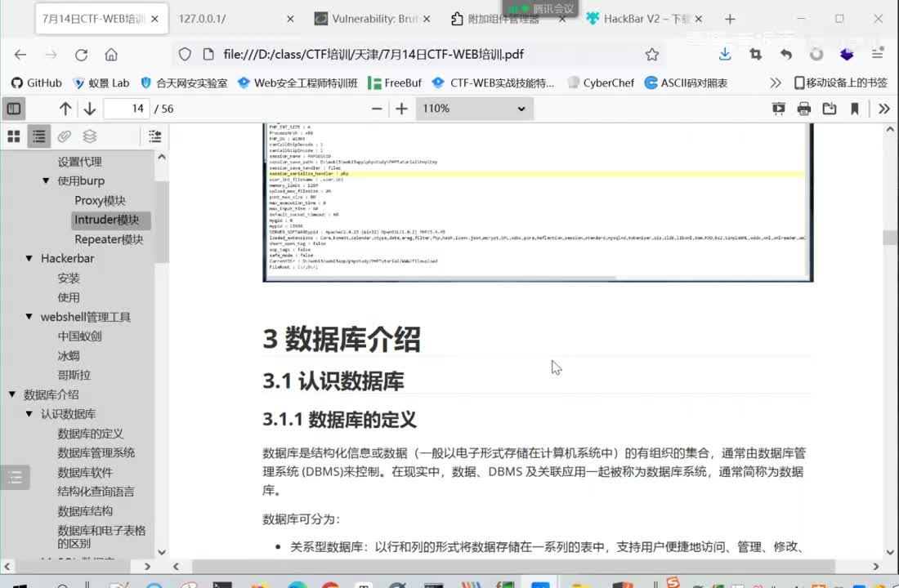Image resolution: width=899 pixels, height=588 pixels.
Task: Jump to 数据库的定义 in outline
Action: click(x=91, y=434)
